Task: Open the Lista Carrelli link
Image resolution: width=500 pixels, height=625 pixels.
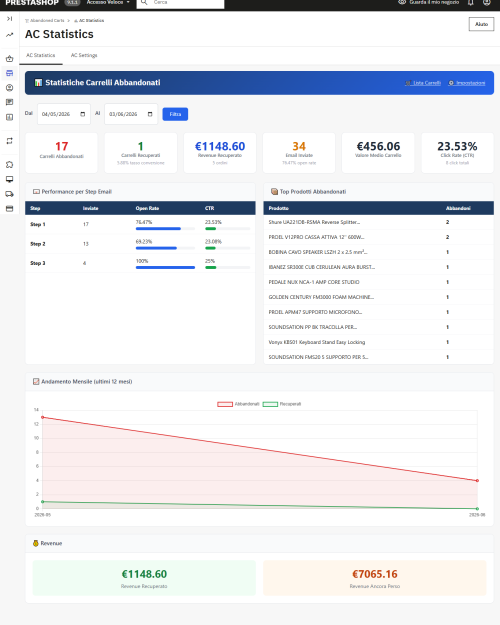Action: [423, 83]
